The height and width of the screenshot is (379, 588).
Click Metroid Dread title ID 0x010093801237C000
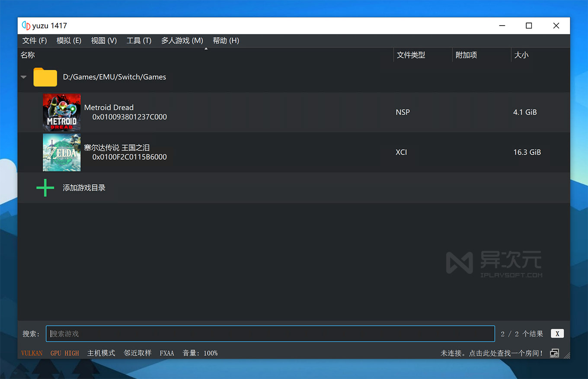click(130, 117)
